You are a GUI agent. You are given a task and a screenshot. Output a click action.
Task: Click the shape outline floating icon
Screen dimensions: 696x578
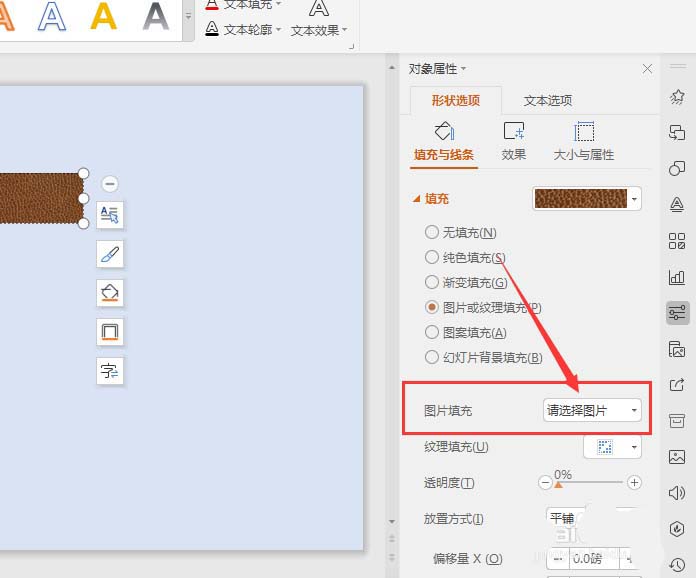pyautogui.click(x=110, y=332)
